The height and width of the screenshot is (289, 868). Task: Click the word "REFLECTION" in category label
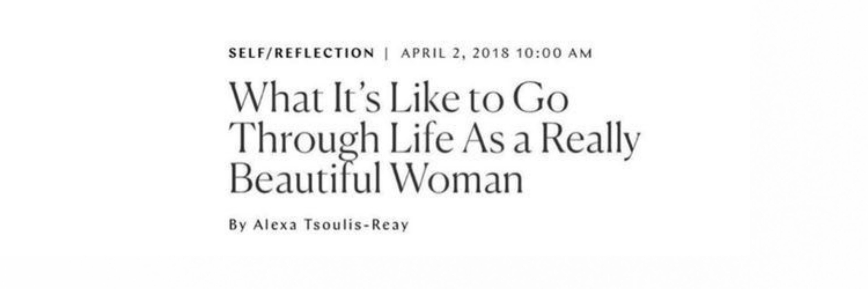tap(324, 53)
